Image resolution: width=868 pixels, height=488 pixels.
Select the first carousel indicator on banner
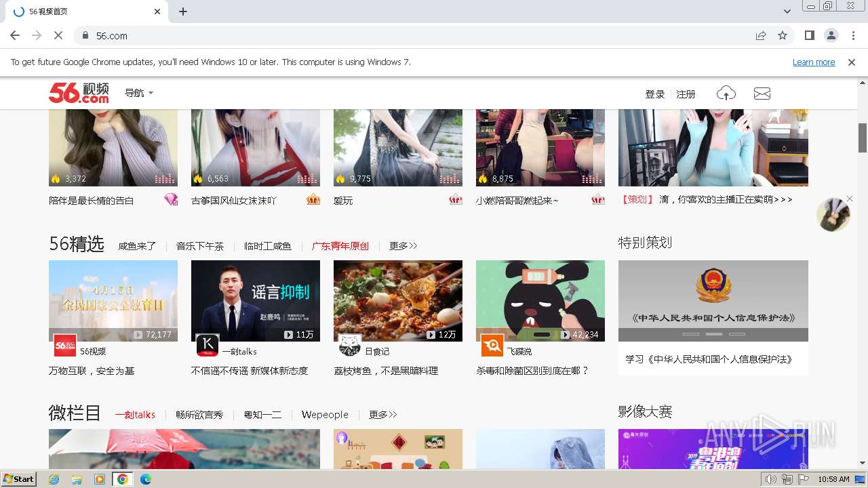[691, 334]
